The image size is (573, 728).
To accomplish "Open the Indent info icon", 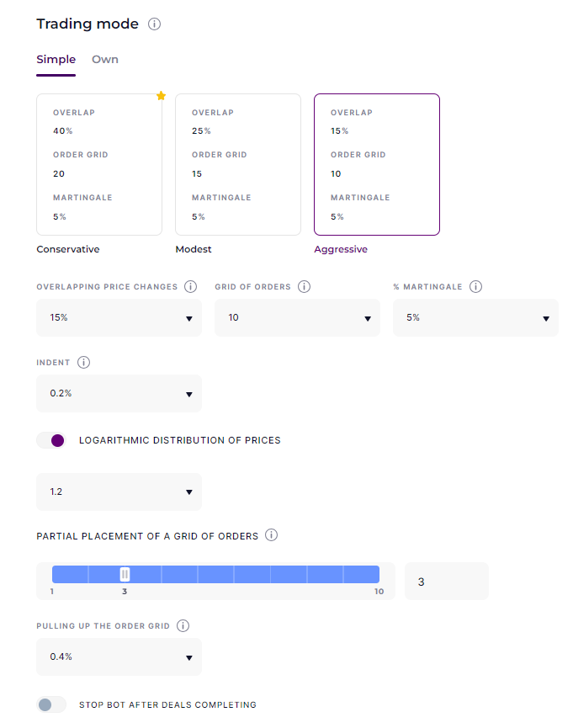I will click(83, 362).
